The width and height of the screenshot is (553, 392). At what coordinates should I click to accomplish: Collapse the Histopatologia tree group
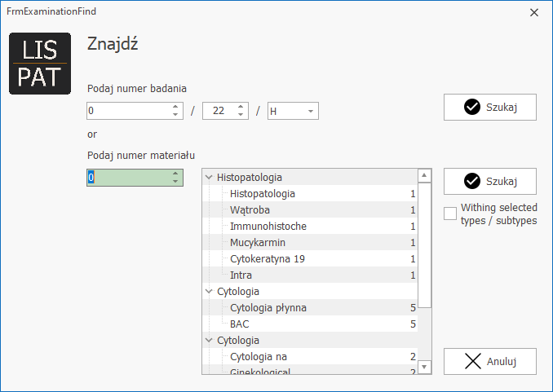[x=209, y=177]
